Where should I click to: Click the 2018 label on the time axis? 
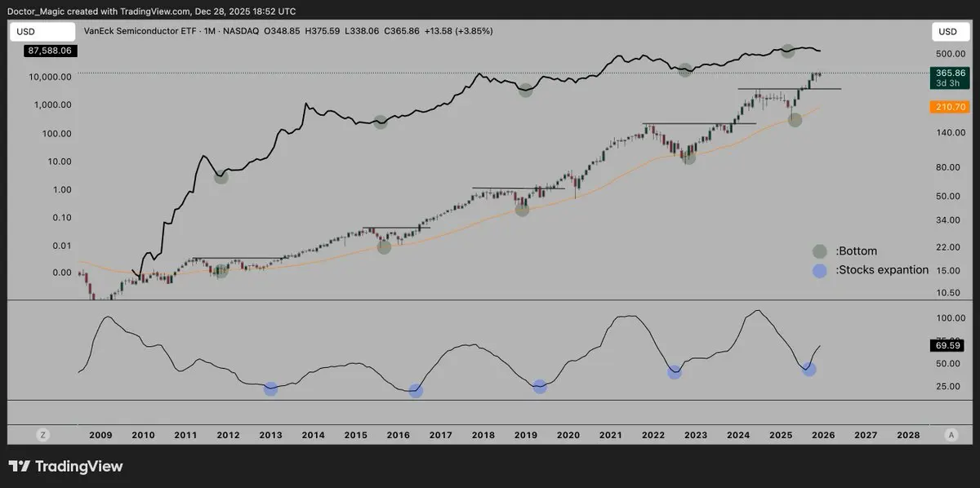(x=483, y=436)
